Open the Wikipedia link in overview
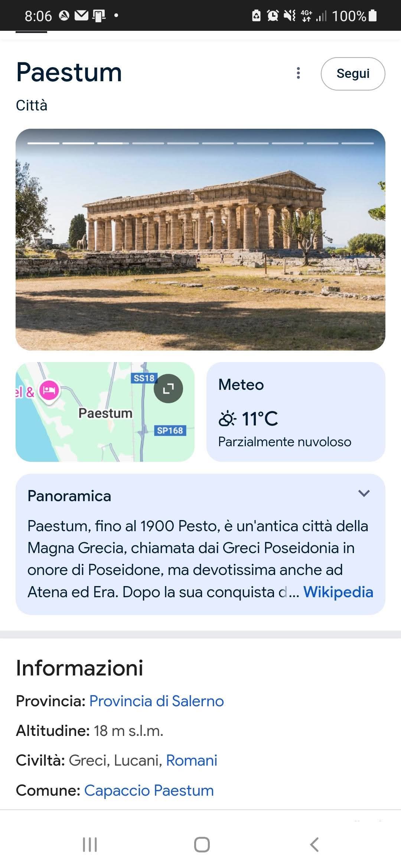Viewport: 401px width, 868px height. point(338,592)
